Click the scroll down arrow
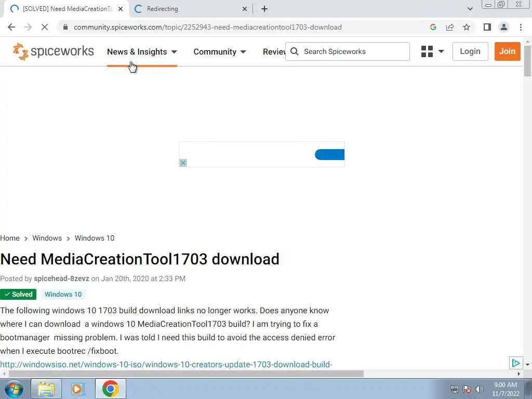 click(x=528, y=365)
